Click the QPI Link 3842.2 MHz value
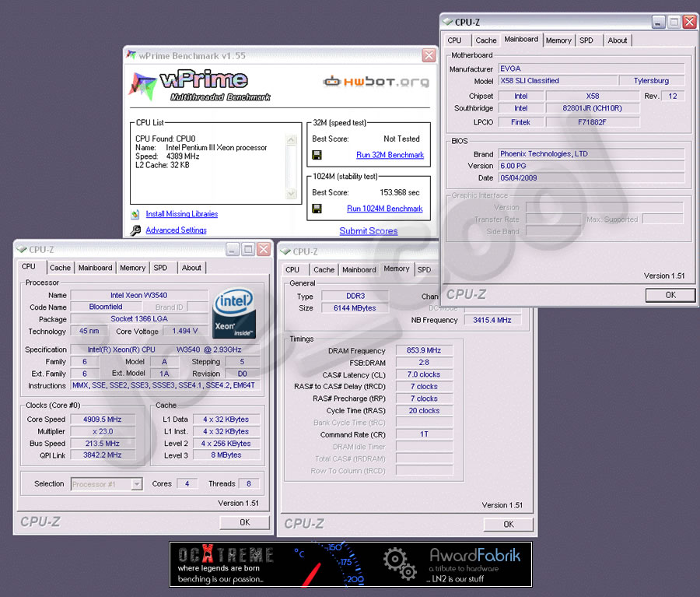The image size is (700, 597). point(102,455)
